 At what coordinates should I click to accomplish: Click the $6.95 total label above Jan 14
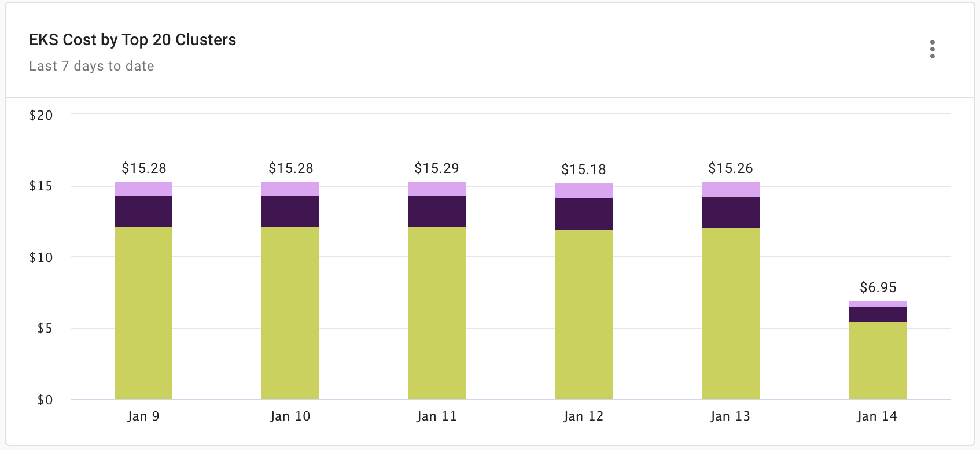878,287
